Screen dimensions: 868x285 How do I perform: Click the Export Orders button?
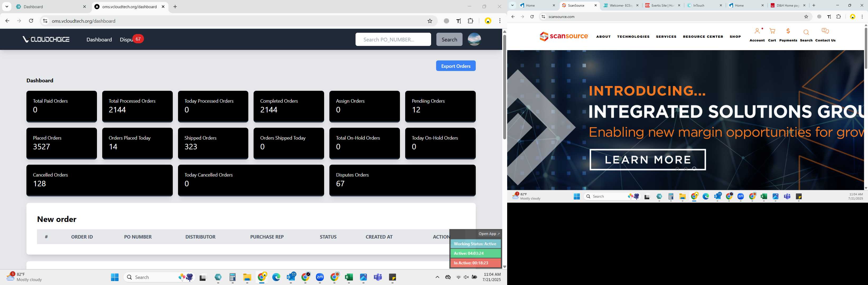(x=456, y=66)
